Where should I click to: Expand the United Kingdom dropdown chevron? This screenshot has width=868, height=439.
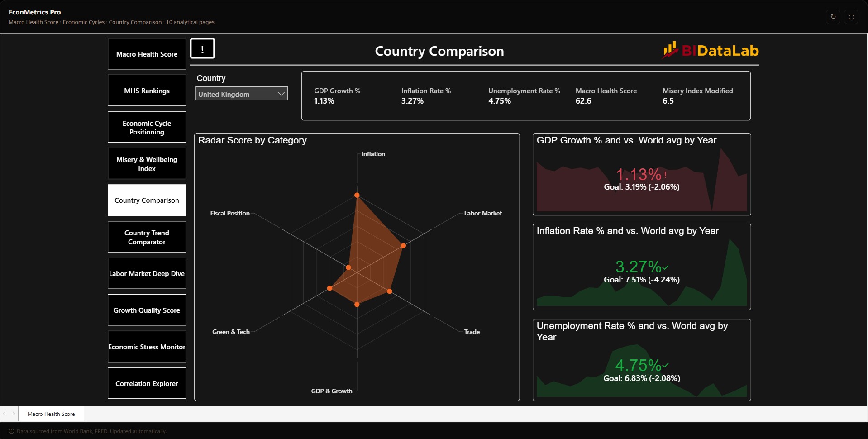(281, 94)
